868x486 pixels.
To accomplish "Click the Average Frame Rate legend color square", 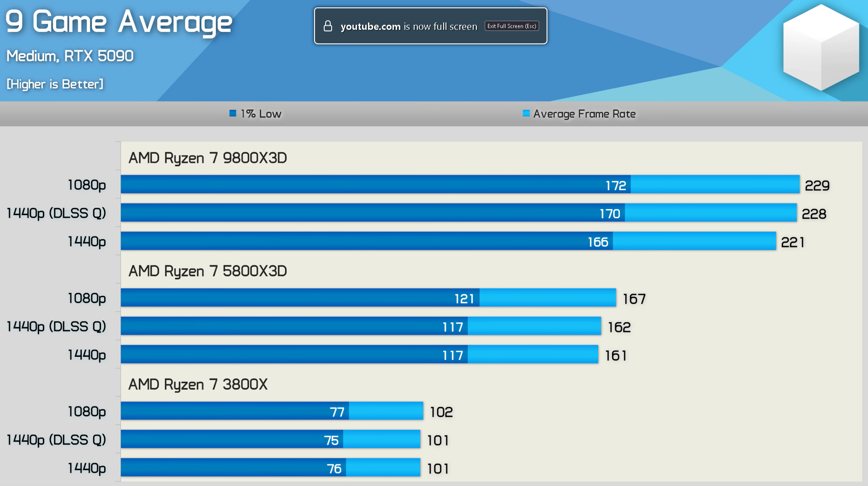I will coord(526,114).
